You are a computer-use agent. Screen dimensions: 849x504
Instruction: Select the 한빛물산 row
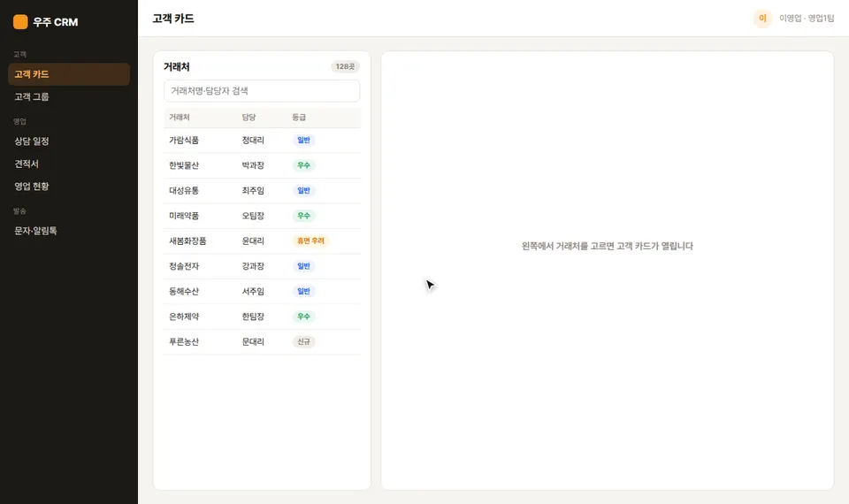point(262,165)
